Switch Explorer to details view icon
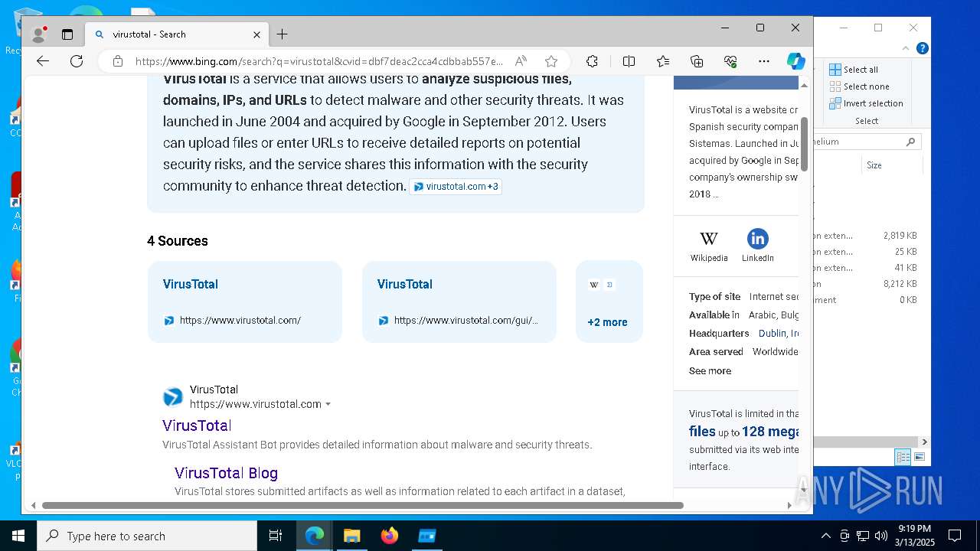 coord(903,457)
